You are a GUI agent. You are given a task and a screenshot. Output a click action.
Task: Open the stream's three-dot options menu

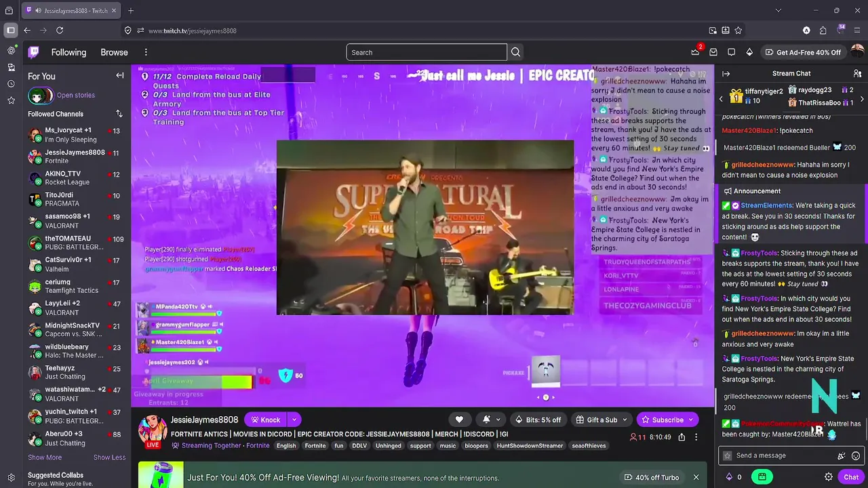696,437
